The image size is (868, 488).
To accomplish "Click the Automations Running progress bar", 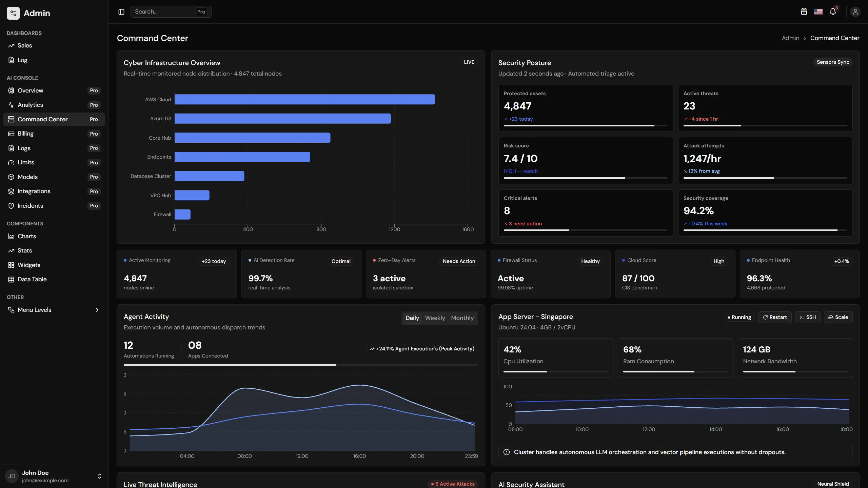I will [301, 365].
